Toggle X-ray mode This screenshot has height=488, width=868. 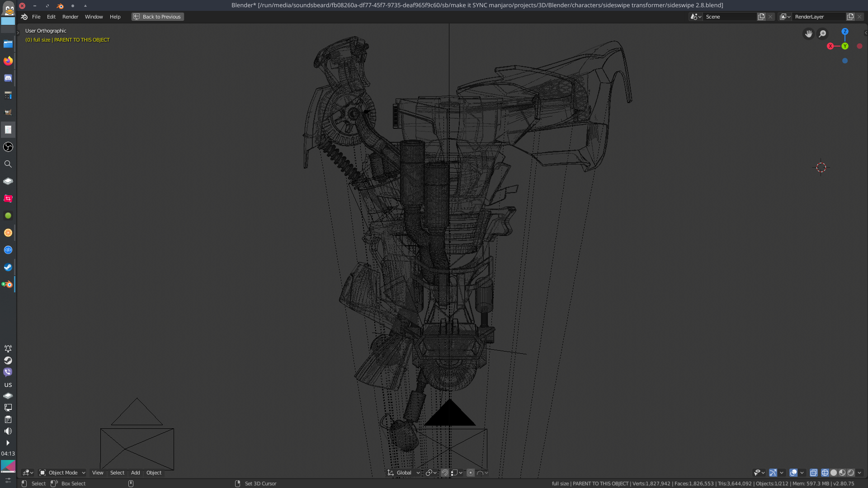pos(814,473)
